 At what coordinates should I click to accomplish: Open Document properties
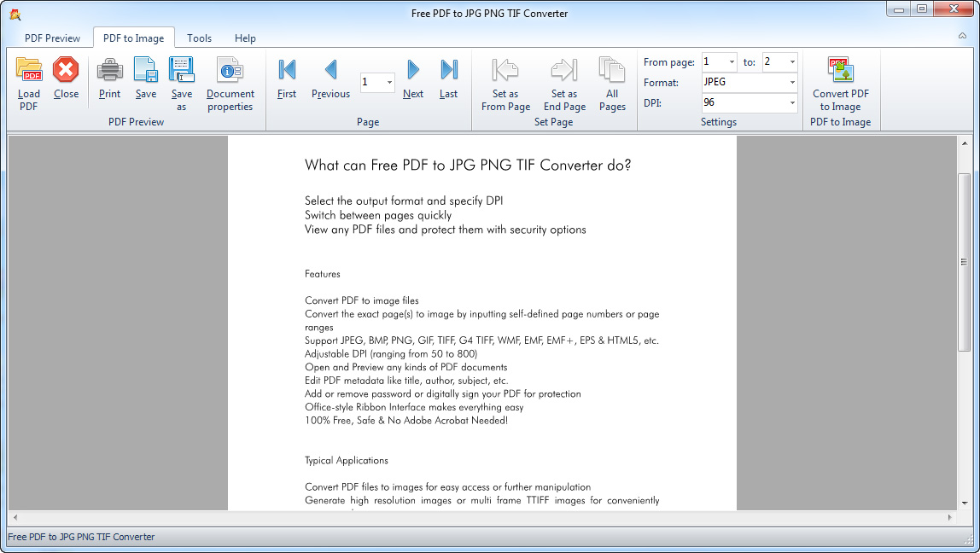coord(230,69)
